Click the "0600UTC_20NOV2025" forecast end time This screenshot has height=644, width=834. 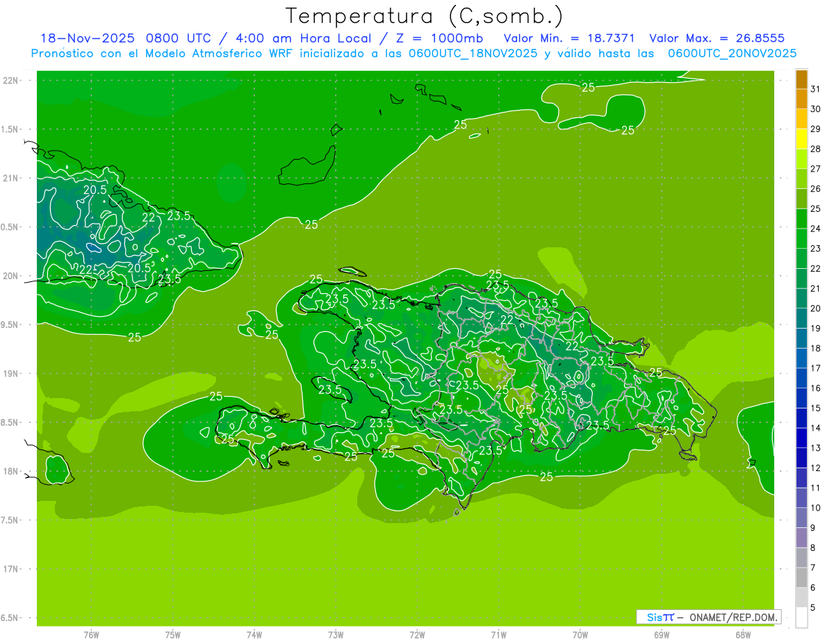[732, 53]
